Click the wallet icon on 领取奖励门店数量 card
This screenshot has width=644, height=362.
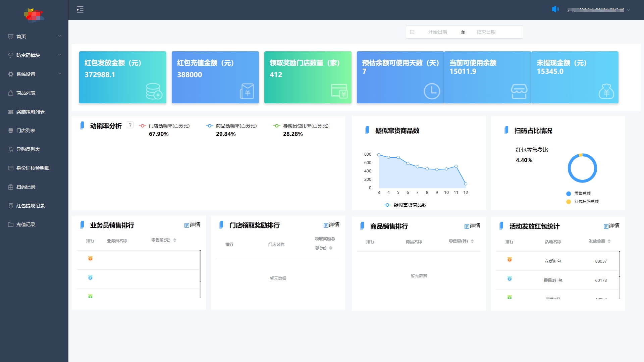coord(339,91)
